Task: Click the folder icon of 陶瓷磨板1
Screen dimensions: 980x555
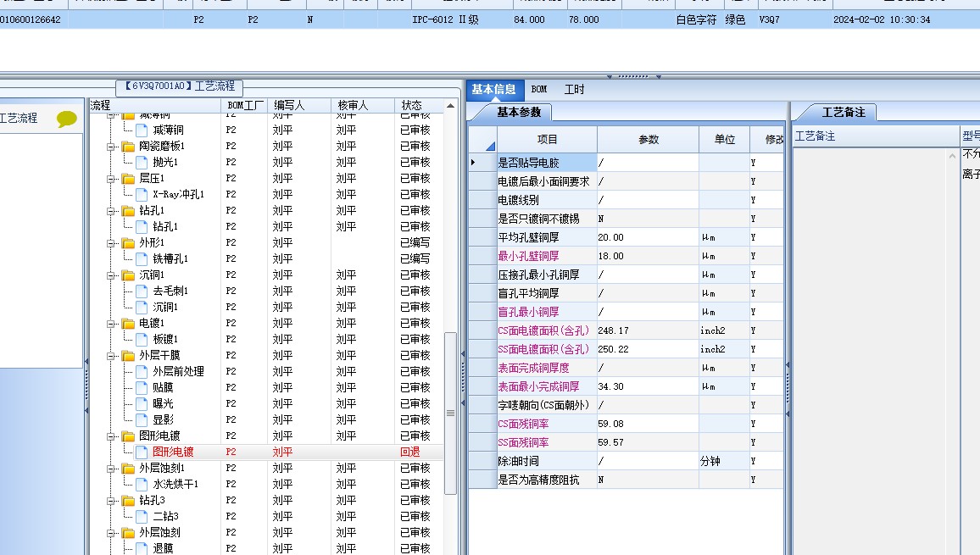Action: [x=128, y=147]
